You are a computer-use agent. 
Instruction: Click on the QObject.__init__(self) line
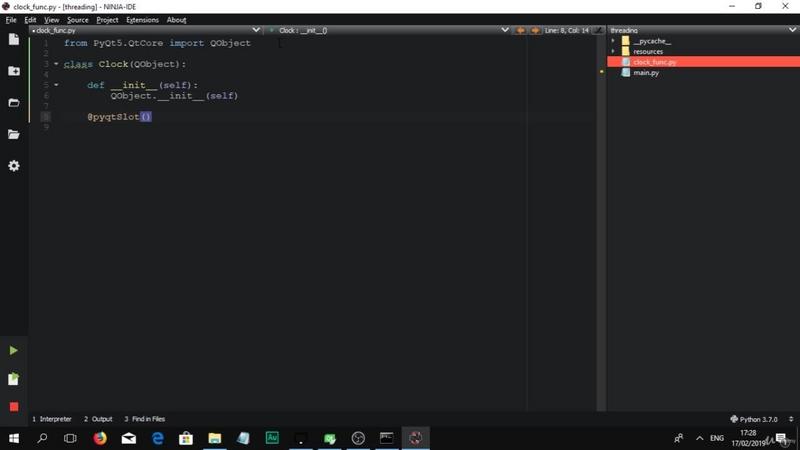174,96
